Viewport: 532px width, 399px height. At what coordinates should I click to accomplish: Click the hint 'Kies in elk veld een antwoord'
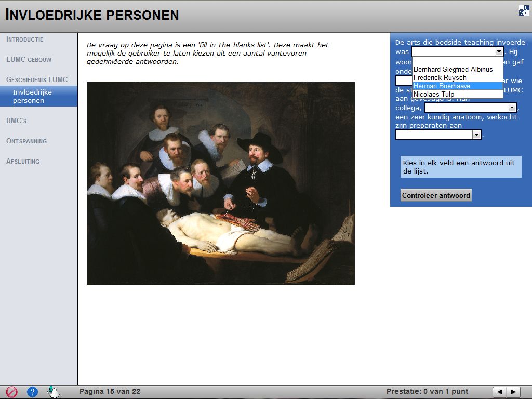461,167
